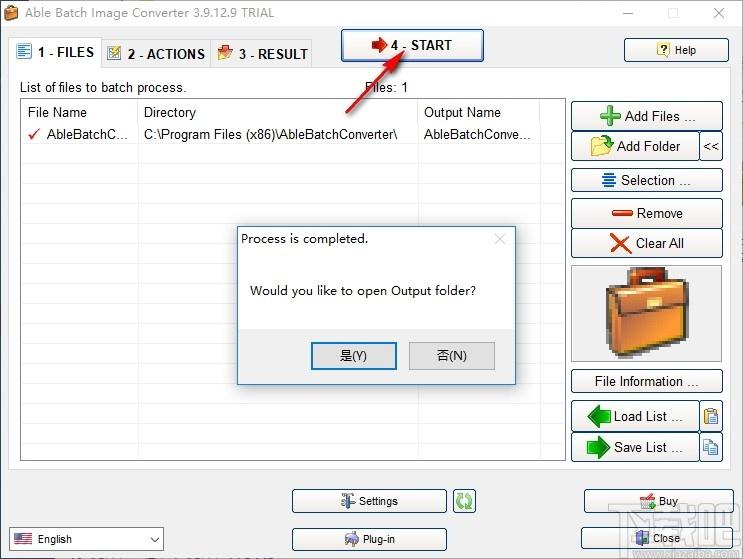Remove the selected file
Screen dimensions: 743x559
[647, 213]
